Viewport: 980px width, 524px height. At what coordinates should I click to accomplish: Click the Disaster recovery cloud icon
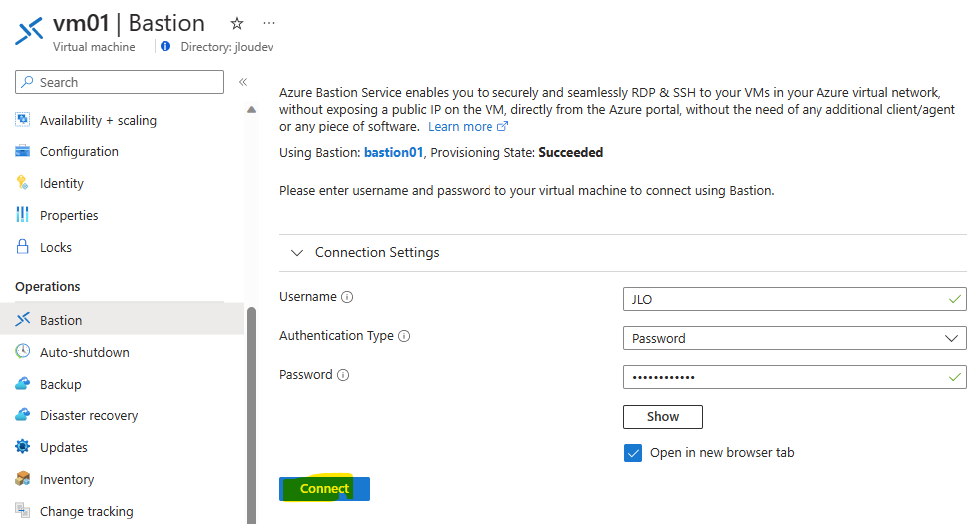(23, 414)
